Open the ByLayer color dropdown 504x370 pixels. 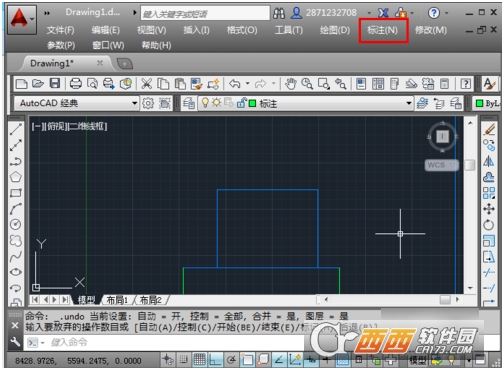coord(488,103)
